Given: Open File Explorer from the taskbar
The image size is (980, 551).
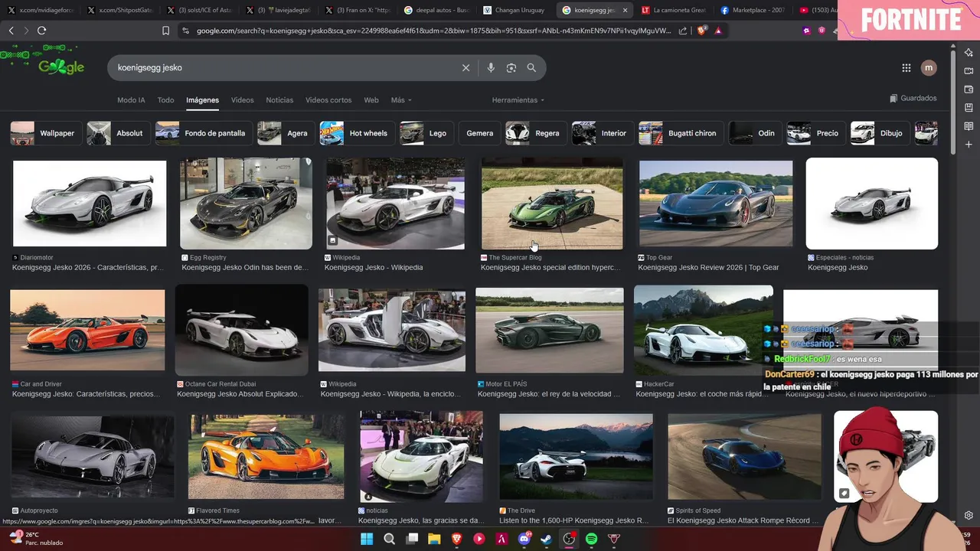Looking at the screenshot, I should pos(434,539).
